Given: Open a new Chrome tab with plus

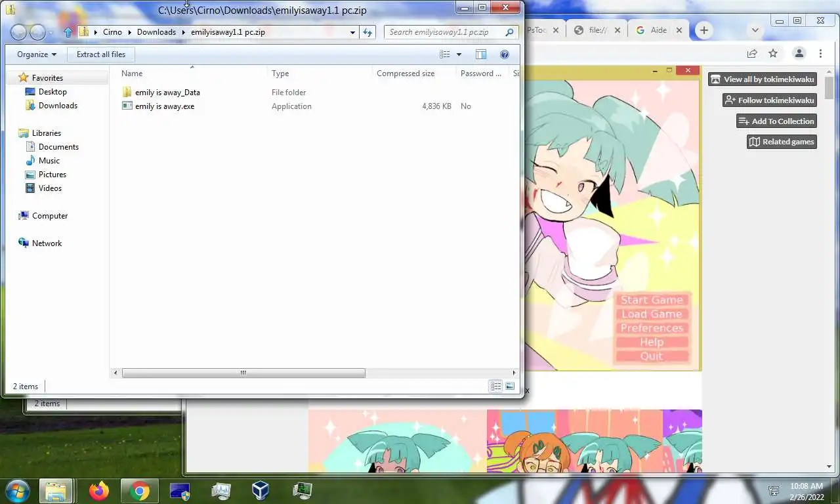Looking at the screenshot, I should [x=703, y=30].
